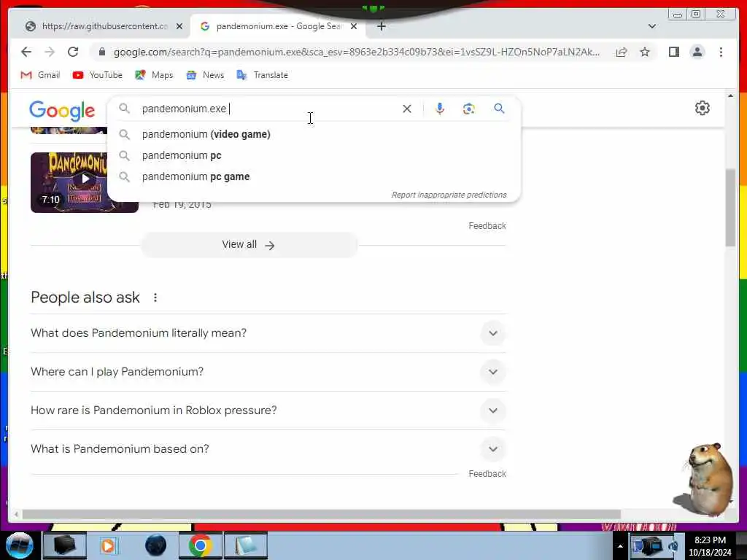Click the vertical scrollbar thumb
Image resolution: width=747 pixels, height=560 pixels.
tap(730, 207)
